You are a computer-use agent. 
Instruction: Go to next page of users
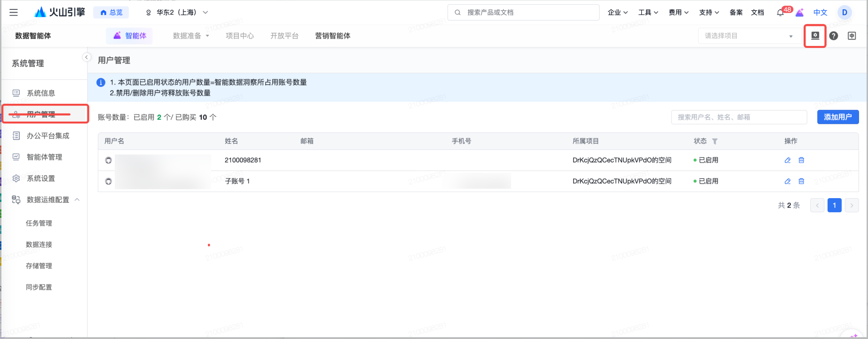pos(852,205)
